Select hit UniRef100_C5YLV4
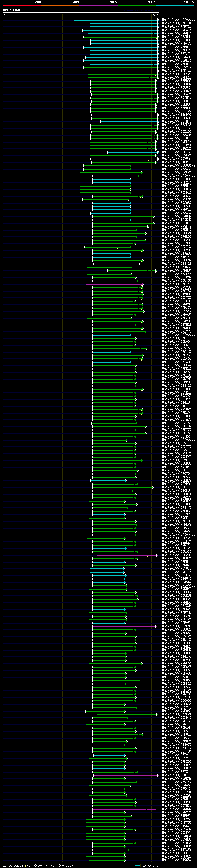This screenshot has width=197, height=868. click(177, 714)
